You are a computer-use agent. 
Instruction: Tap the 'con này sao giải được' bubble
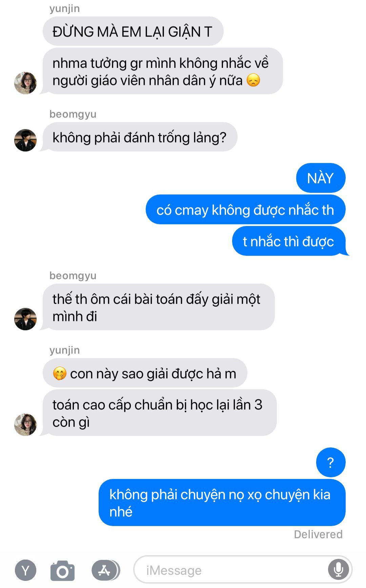[145, 373]
